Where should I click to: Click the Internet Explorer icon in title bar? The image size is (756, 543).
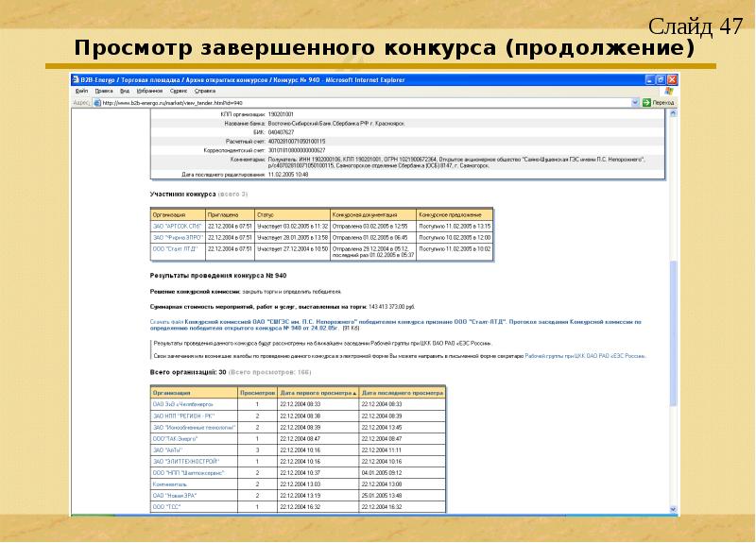pyautogui.click(x=77, y=81)
